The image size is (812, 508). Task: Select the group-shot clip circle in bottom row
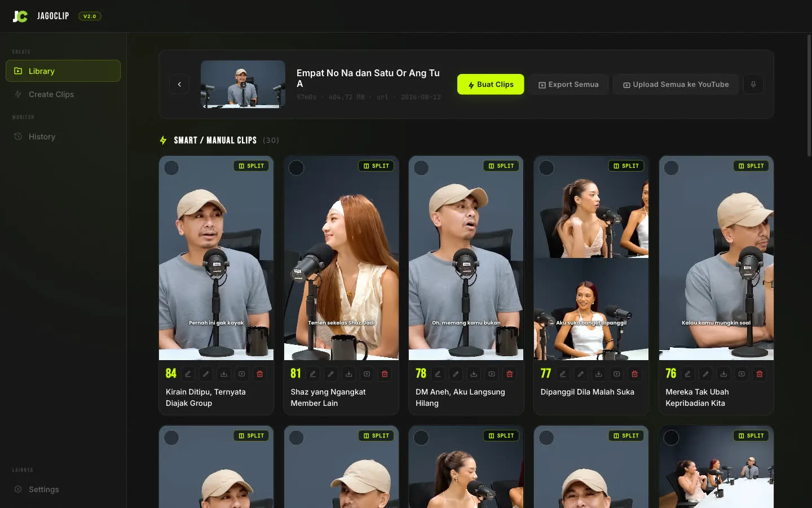[672, 437]
